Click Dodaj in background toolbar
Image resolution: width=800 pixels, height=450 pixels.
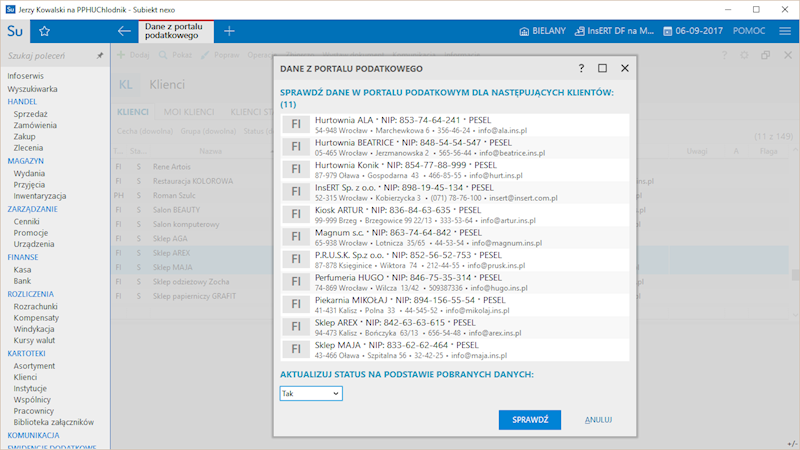click(134, 55)
